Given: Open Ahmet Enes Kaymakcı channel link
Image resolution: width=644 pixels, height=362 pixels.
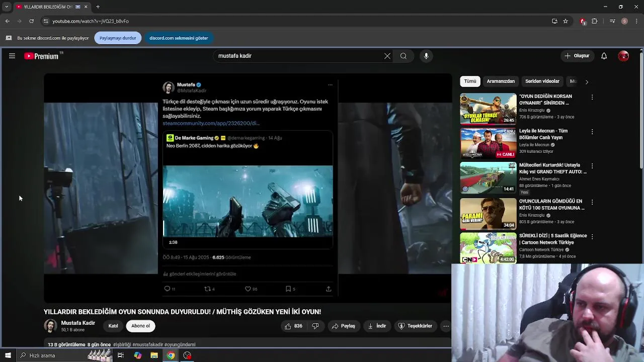Looking at the screenshot, I should click(539, 179).
